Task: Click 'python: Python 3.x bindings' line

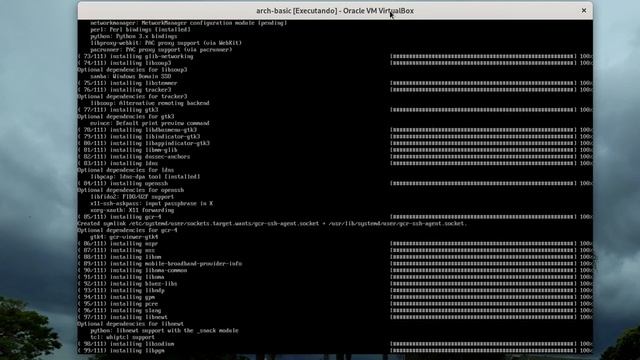Action: (133, 36)
